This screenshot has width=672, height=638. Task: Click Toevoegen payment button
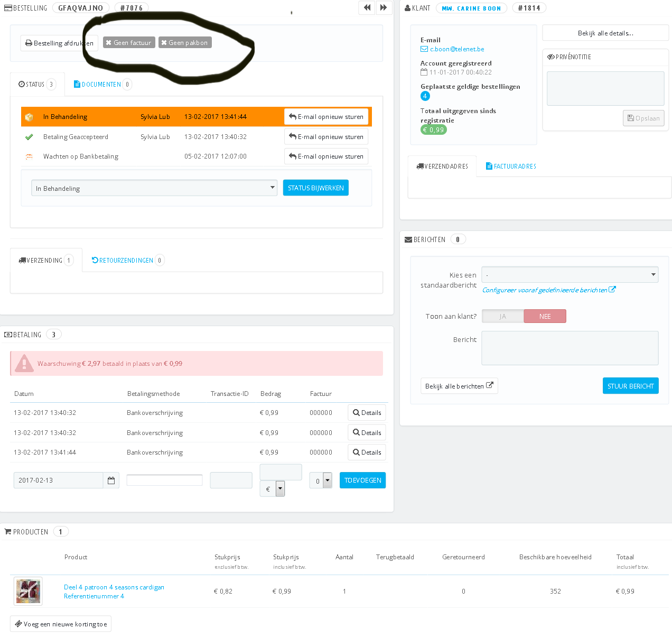click(x=362, y=480)
